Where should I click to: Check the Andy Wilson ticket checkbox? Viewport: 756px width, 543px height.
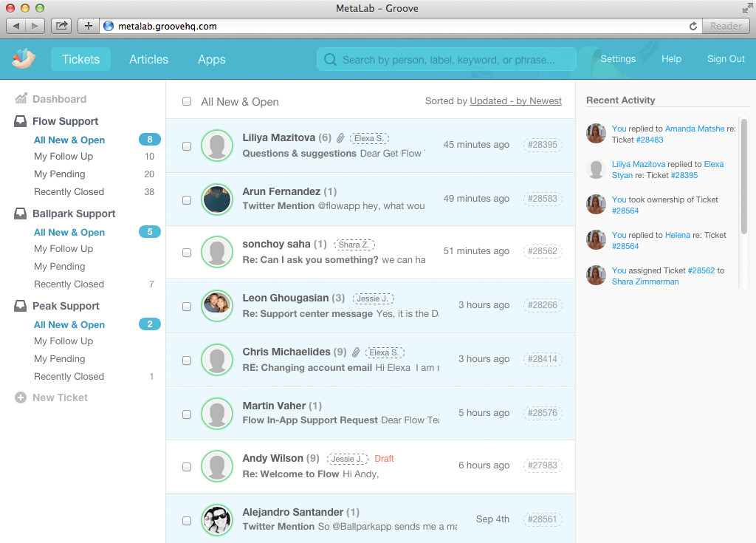[x=187, y=467]
